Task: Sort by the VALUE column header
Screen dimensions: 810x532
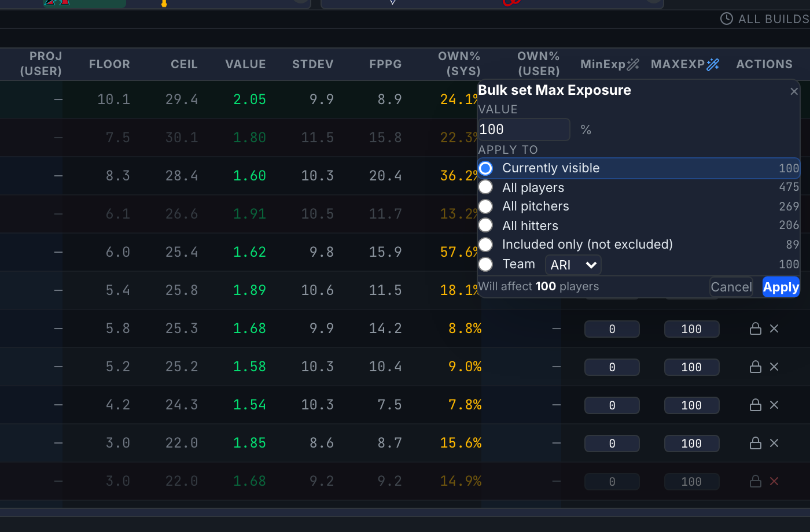Action: (245, 64)
